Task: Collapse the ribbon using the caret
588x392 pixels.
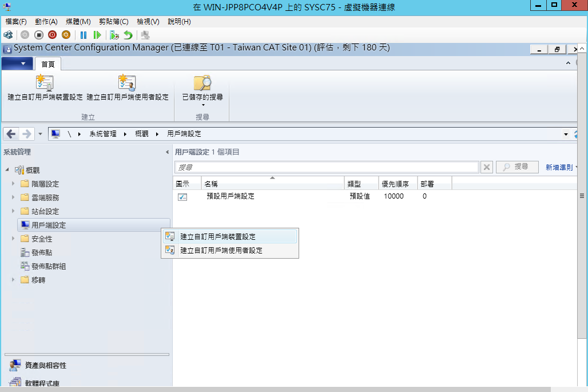Action: click(x=568, y=63)
